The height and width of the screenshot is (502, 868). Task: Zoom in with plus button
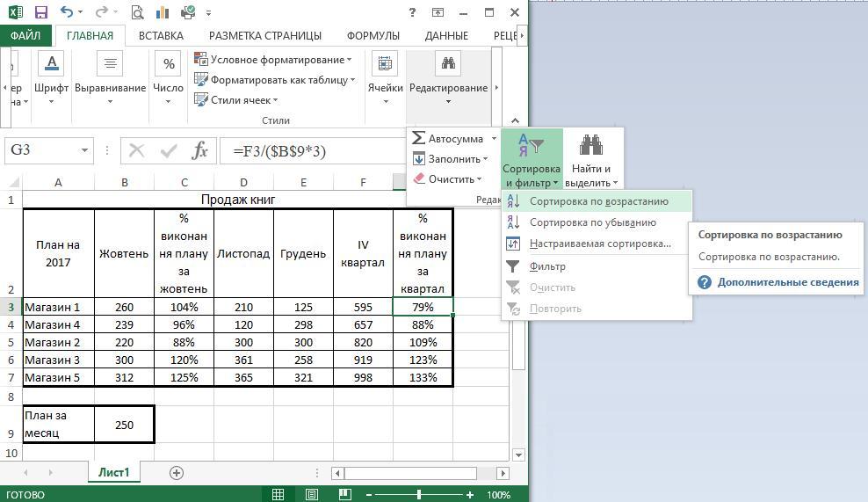pyautogui.click(x=470, y=495)
